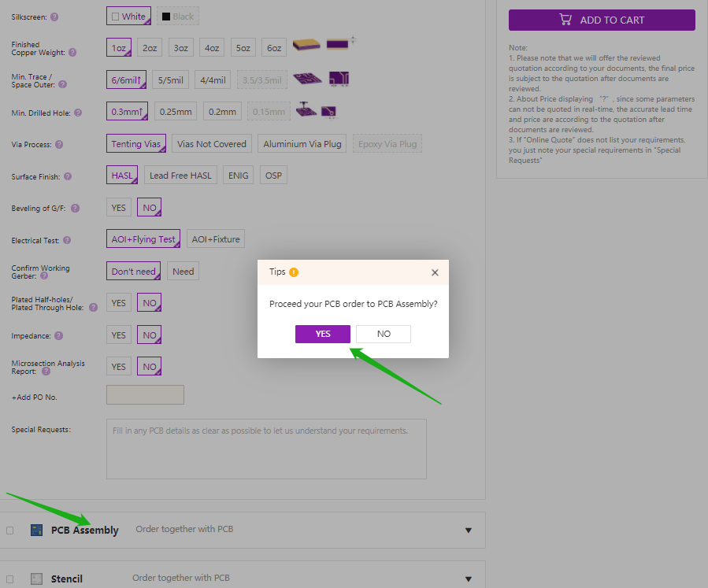Open the Surface Finish help tooltip icon

[x=68, y=176]
